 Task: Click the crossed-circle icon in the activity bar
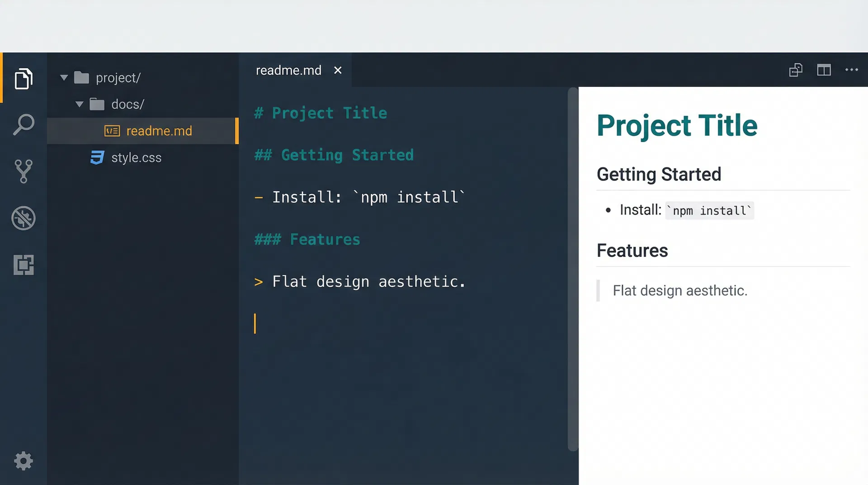(24, 218)
